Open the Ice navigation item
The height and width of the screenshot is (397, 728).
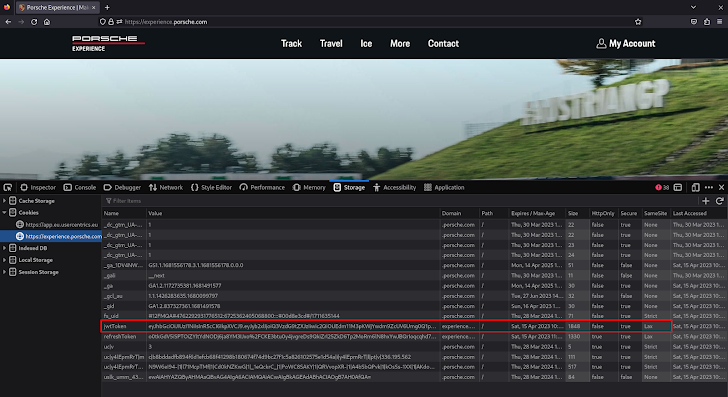366,44
